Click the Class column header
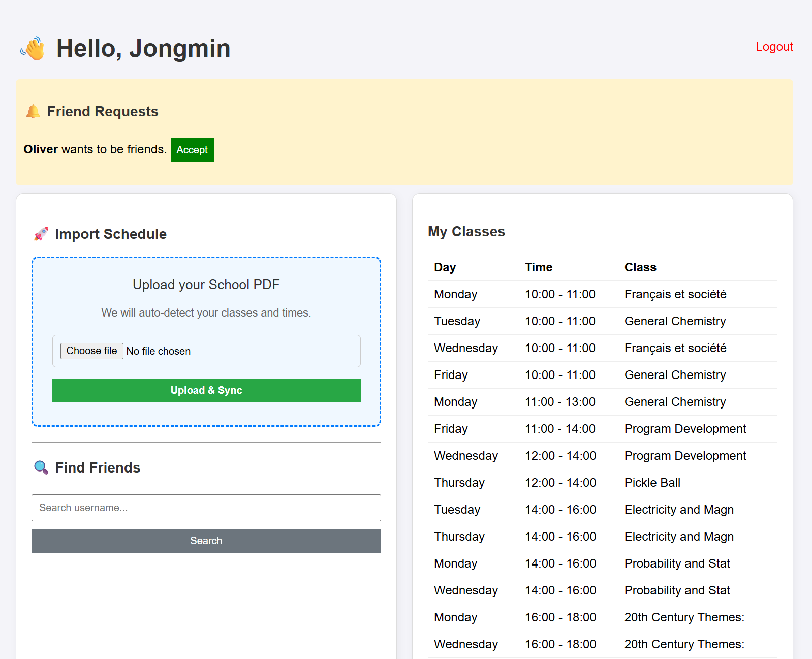Screen dimensions: 812x659 pyautogui.click(x=640, y=267)
